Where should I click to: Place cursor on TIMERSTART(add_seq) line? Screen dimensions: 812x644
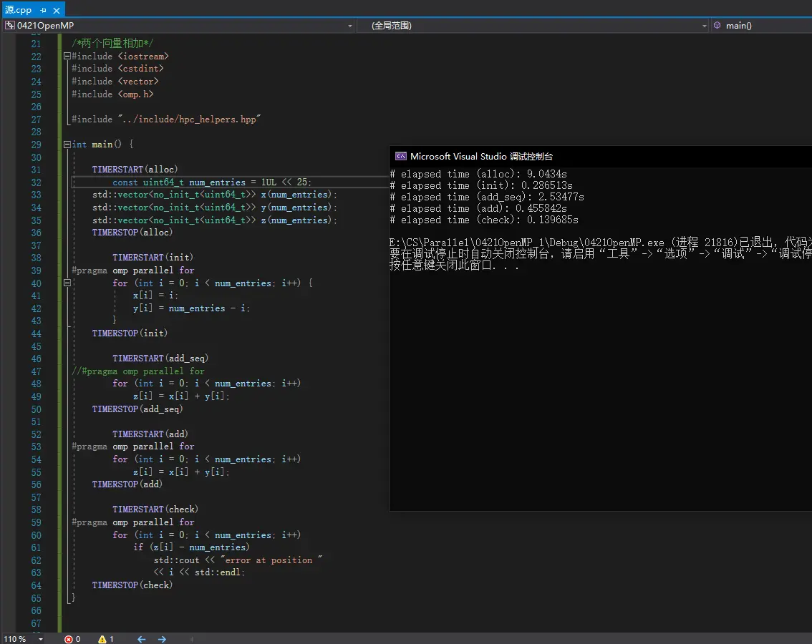(160, 358)
